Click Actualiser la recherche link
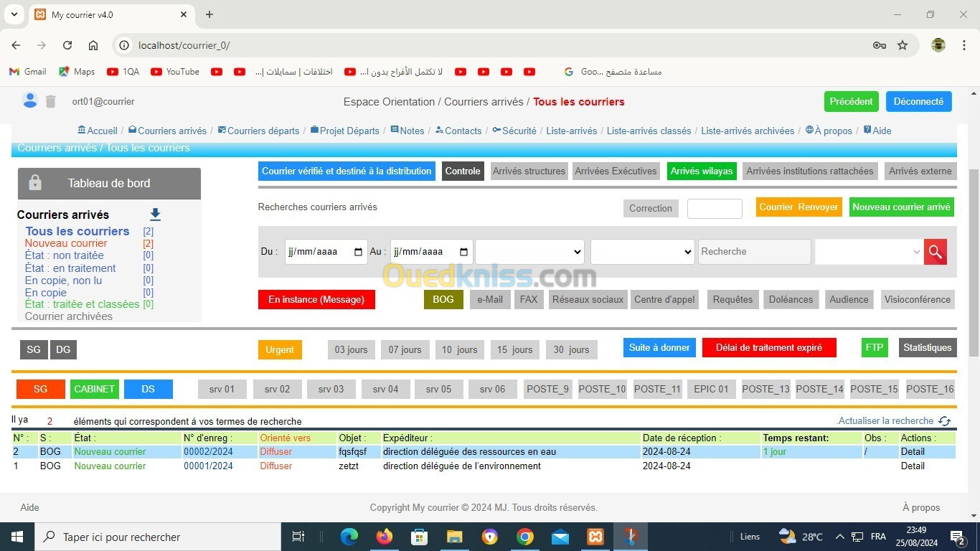 [886, 421]
